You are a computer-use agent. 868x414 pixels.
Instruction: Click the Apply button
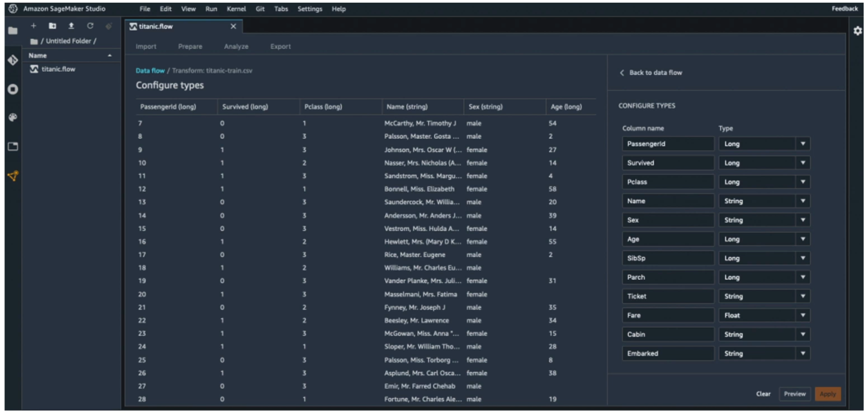click(x=828, y=394)
